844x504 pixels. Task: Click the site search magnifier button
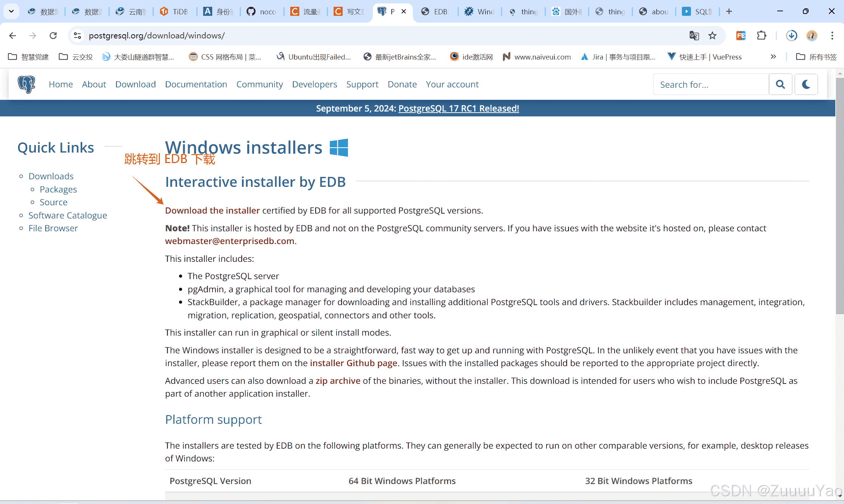(781, 84)
